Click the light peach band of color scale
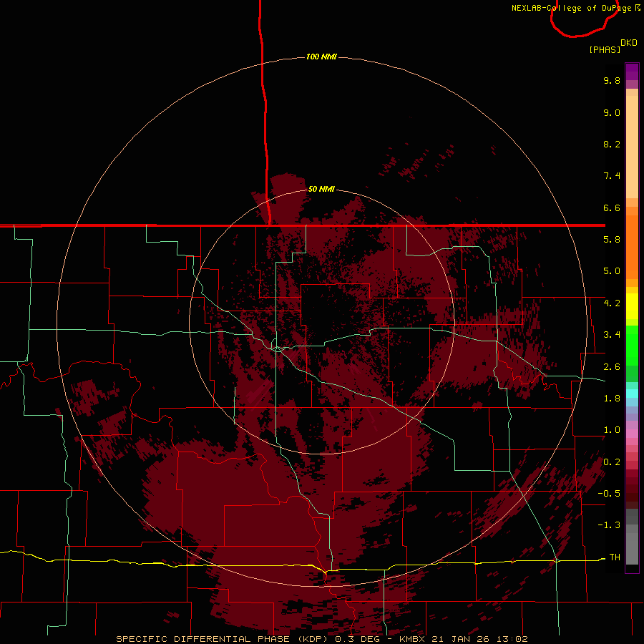The width and height of the screenshot is (644, 644). click(632, 147)
